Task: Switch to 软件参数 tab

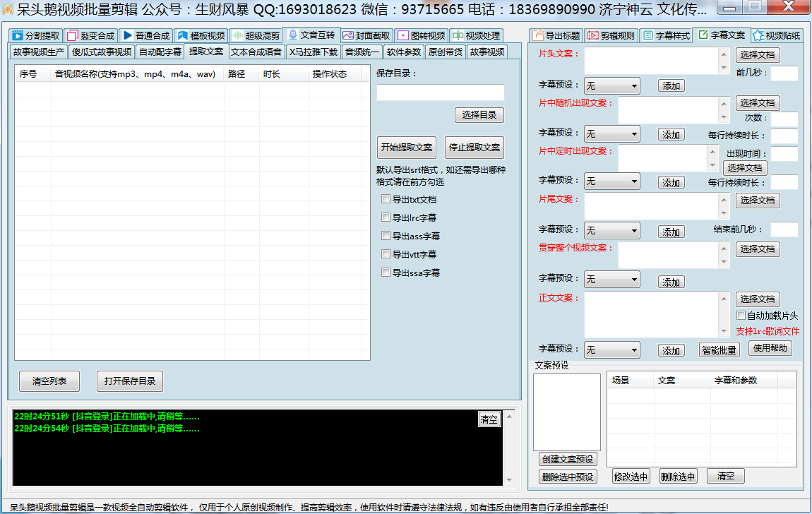Action: (x=404, y=52)
